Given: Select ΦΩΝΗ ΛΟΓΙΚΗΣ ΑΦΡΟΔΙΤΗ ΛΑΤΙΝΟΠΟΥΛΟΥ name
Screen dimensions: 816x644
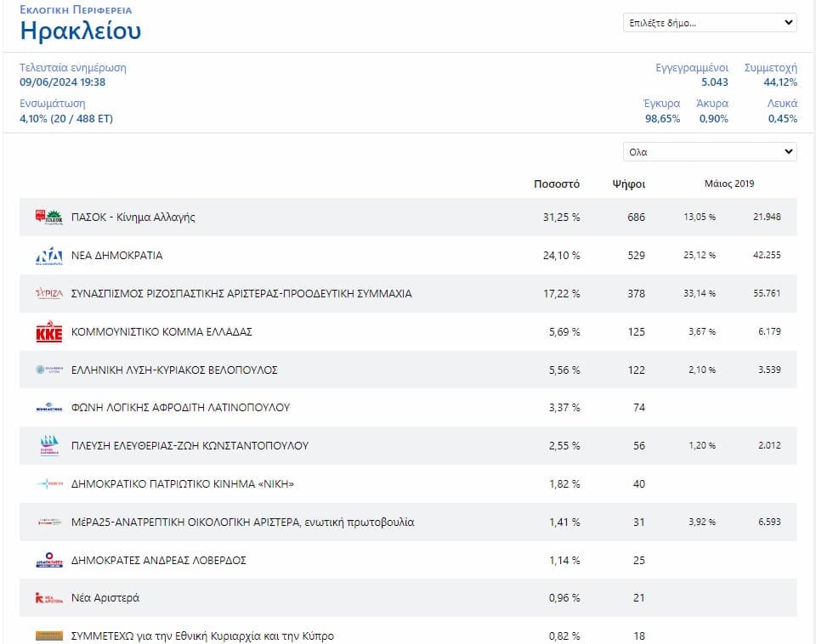Looking at the screenshot, I should click(x=180, y=407).
